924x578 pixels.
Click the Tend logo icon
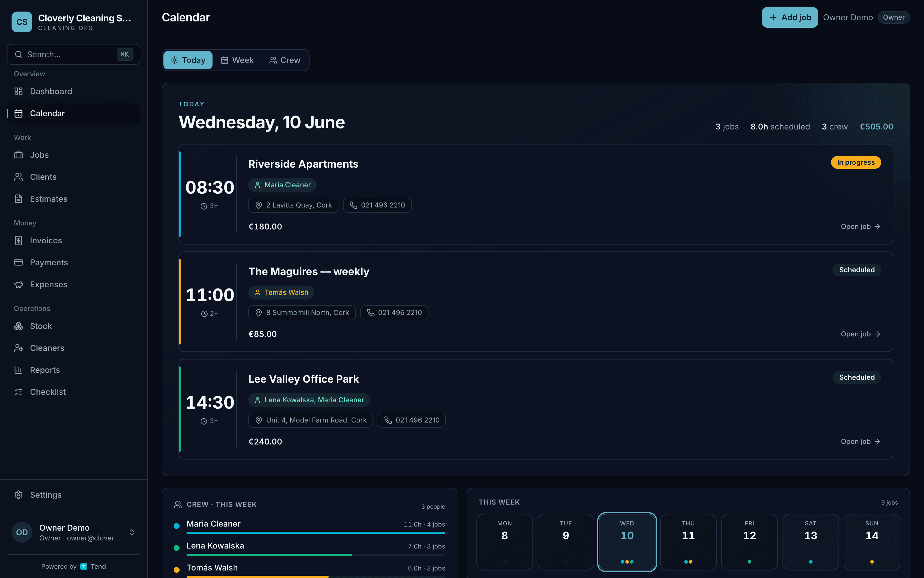(84, 566)
